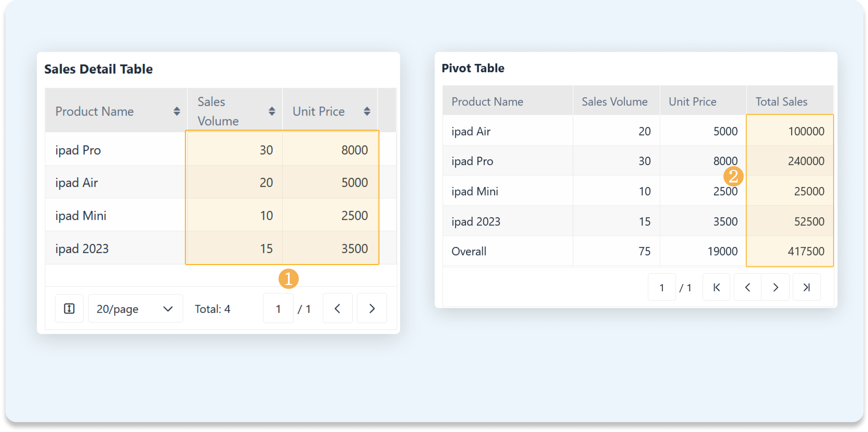The image size is (868, 432).
Task: Click the orange annotation marker 1
Action: pos(288,279)
